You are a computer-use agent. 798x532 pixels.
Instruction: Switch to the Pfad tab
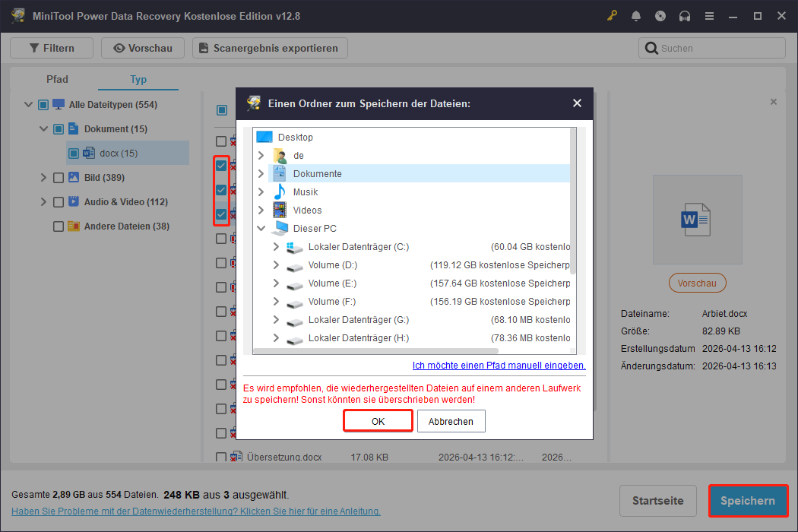click(57, 79)
